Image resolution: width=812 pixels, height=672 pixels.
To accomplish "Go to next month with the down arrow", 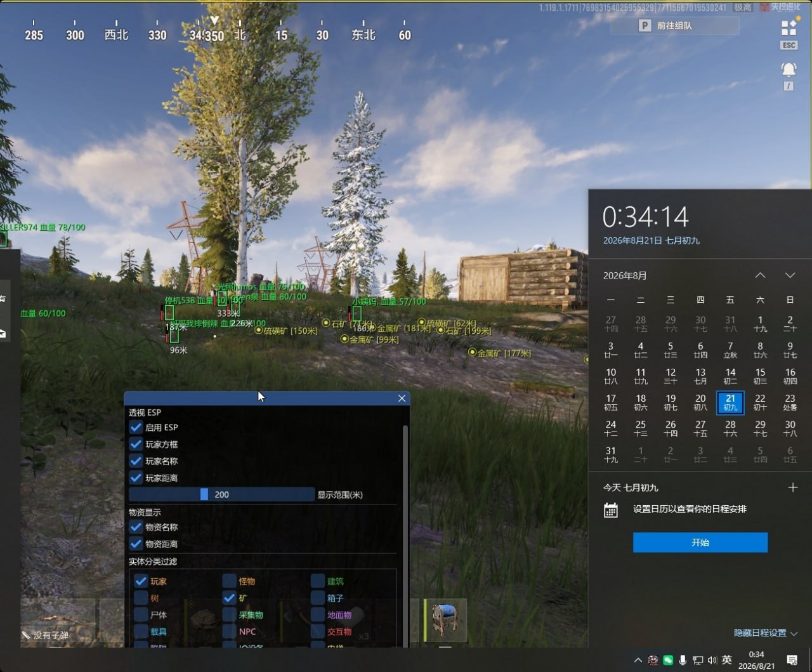I will [790, 275].
